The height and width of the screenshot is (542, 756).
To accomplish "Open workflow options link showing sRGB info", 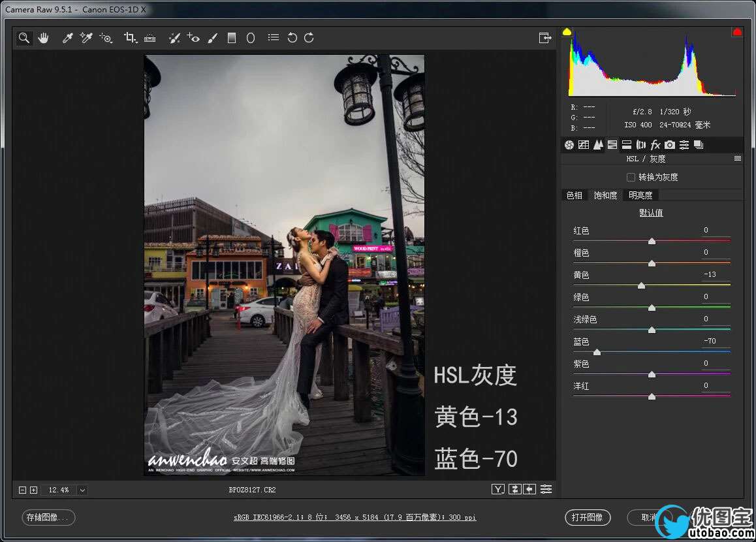I will click(x=354, y=517).
